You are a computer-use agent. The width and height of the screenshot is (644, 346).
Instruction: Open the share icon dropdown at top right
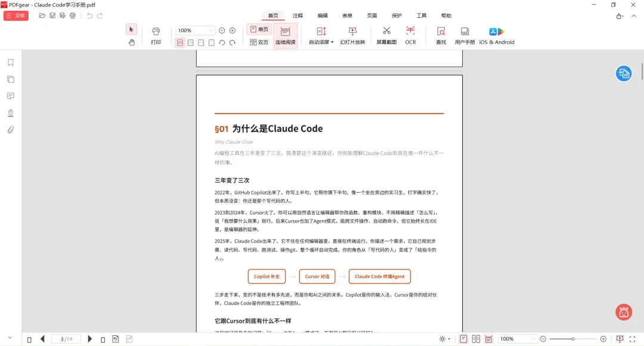(x=620, y=16)
